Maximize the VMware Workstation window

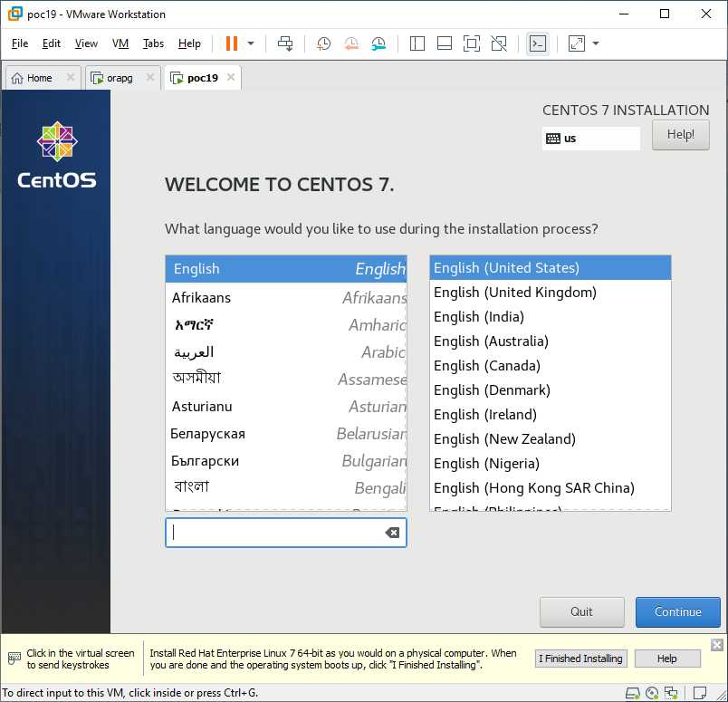point(665,14)
